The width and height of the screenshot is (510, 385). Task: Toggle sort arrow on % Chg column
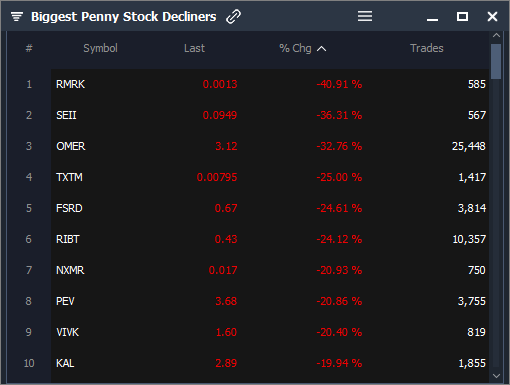click(x=321, y=49)
